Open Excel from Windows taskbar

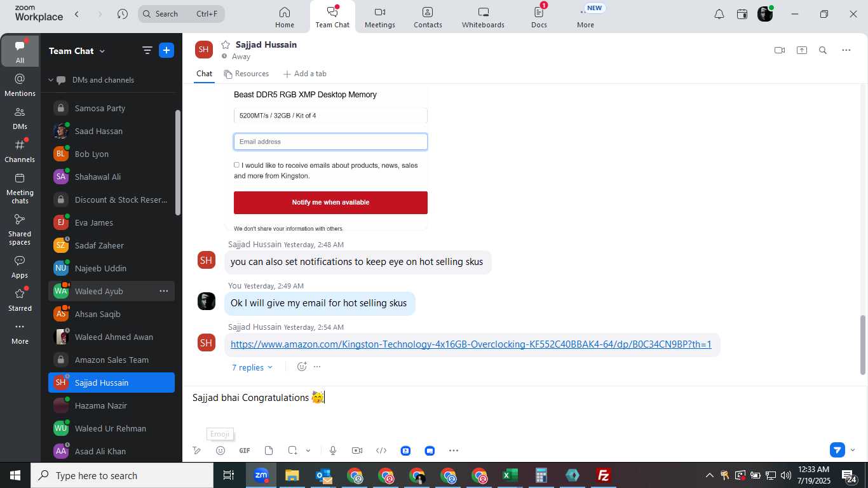pos(510,475)
